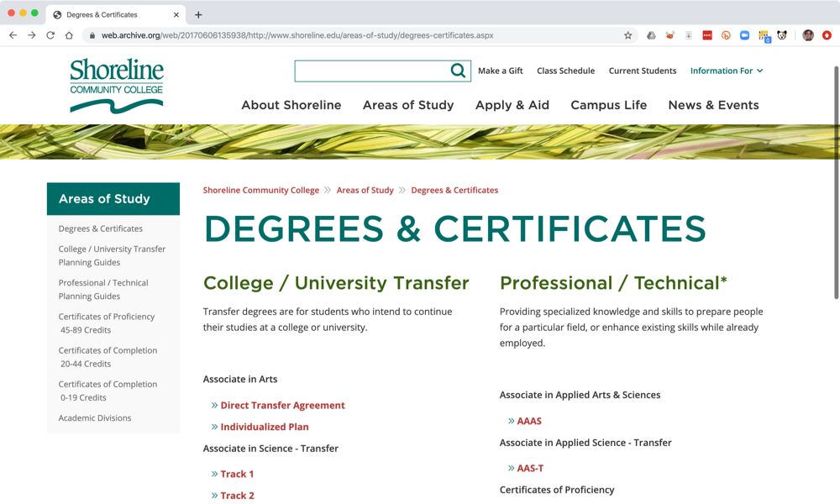Close the Degrees & Certificates tab
The height and width of the screenshot is (504, 840).
point(176,15)
